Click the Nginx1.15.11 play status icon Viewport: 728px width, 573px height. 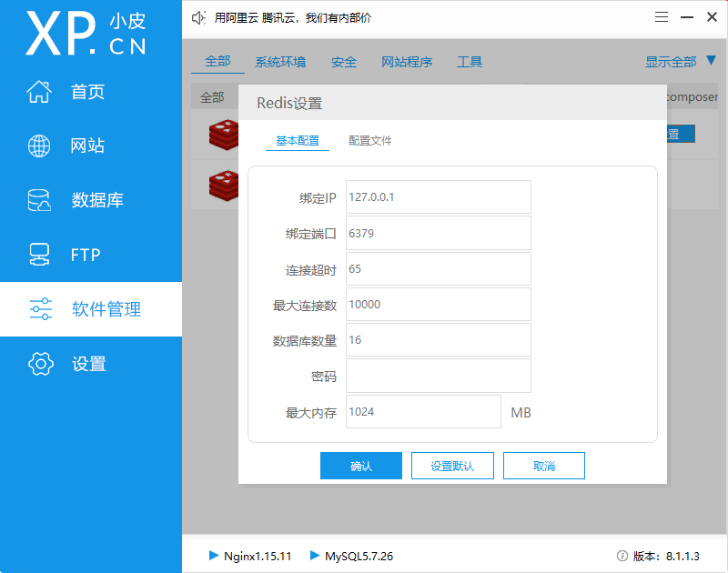coord(214,556)
